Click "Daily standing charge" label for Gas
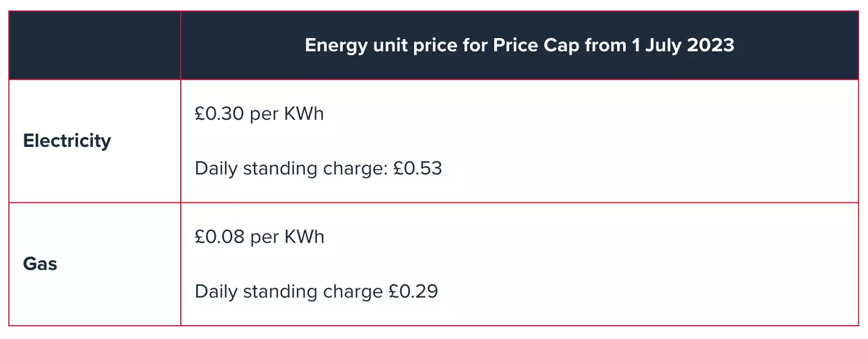This screenshot has width=868, height=339. tap(289, 291)
